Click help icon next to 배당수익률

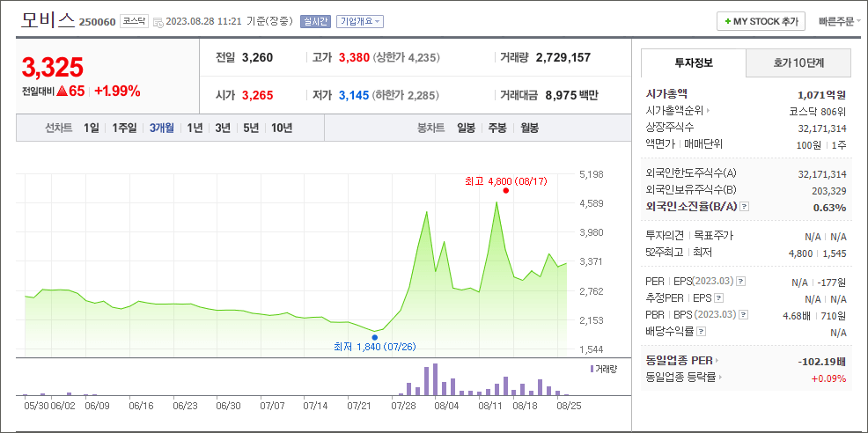click(x=702, y=332)
